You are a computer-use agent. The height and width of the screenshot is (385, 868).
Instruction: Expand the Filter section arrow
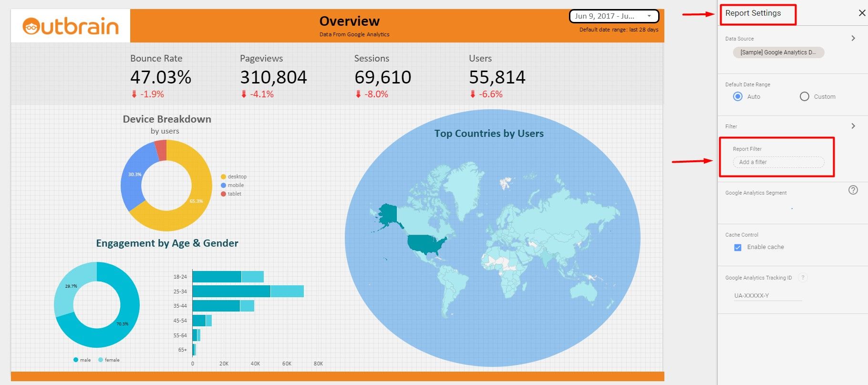[x=853, y=126]
